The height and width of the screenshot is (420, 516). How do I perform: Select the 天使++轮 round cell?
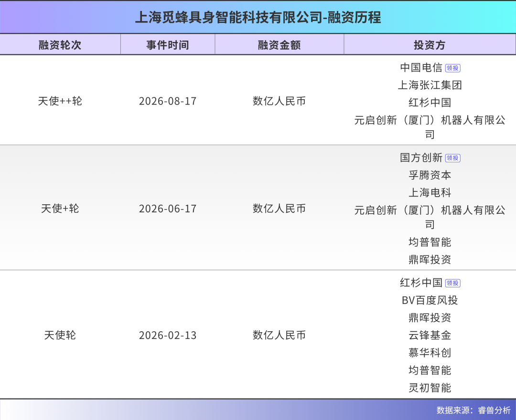[x=60, y=101]
